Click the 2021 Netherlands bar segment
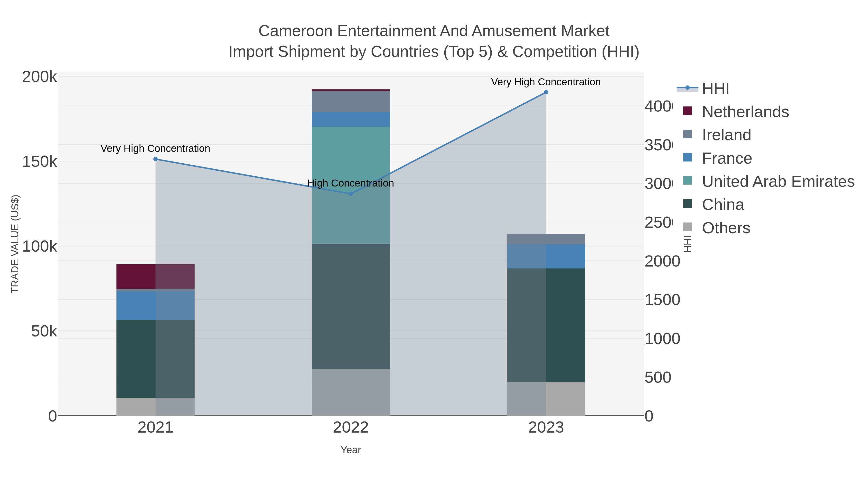Viewport: 868px width, 488px height. tap(155, 276)
